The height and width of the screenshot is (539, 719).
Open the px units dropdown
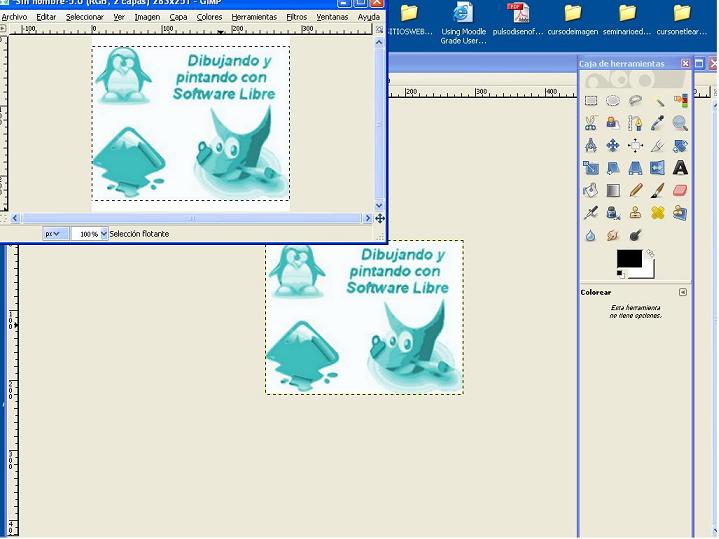[55, 234]
